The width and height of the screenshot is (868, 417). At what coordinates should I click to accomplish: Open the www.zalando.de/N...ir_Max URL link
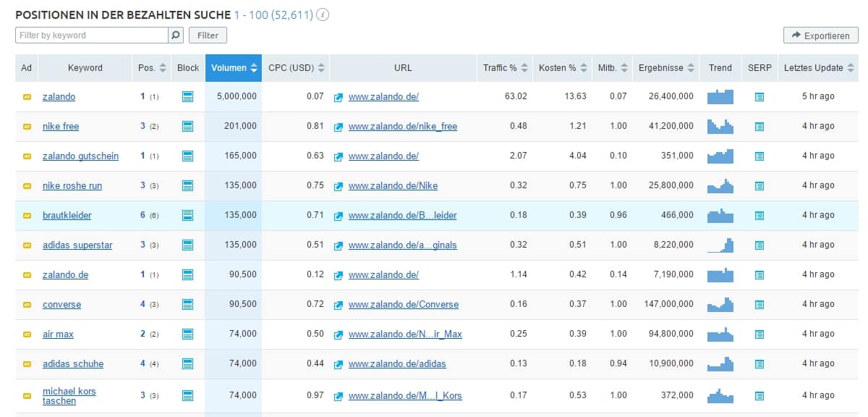[405, 334]
